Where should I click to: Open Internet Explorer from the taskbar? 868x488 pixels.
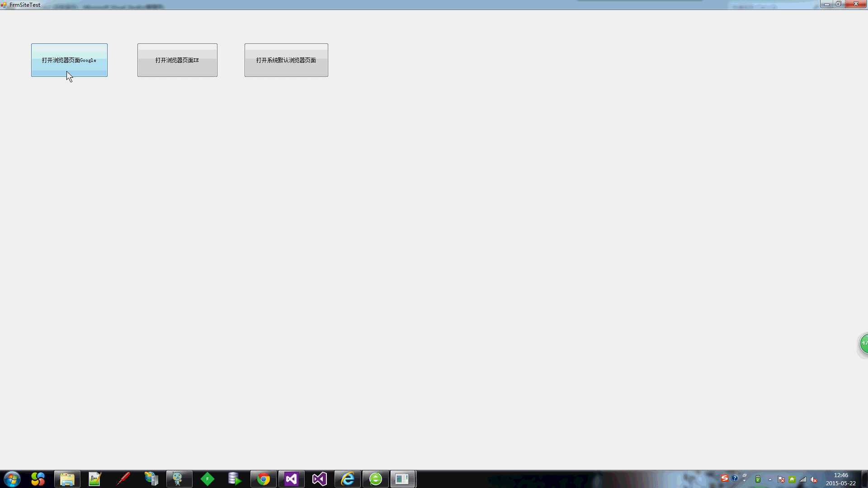[x=348, y=479]
